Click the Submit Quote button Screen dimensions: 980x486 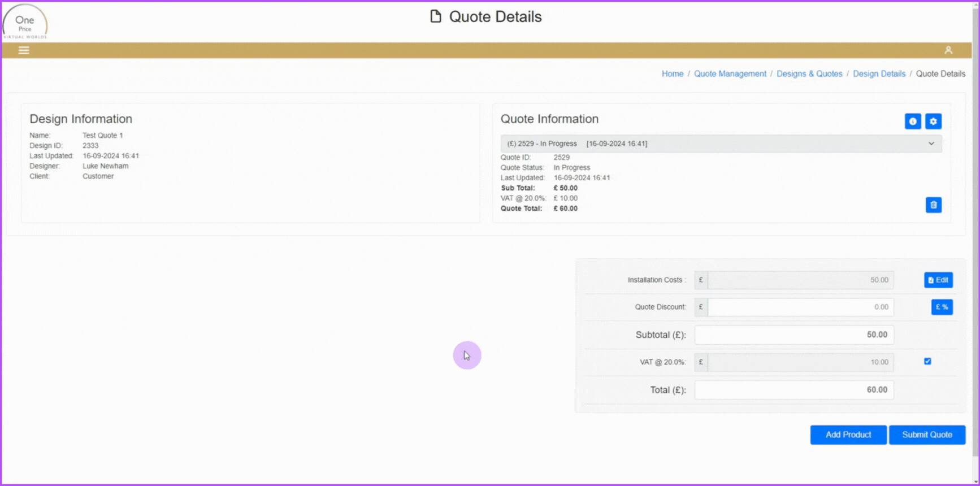click(927, 435)
